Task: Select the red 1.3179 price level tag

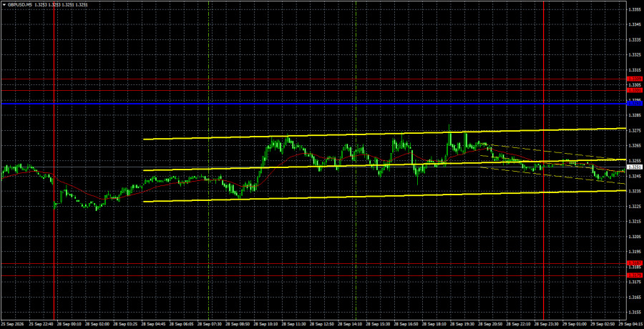Action: [x=634, y=275]
